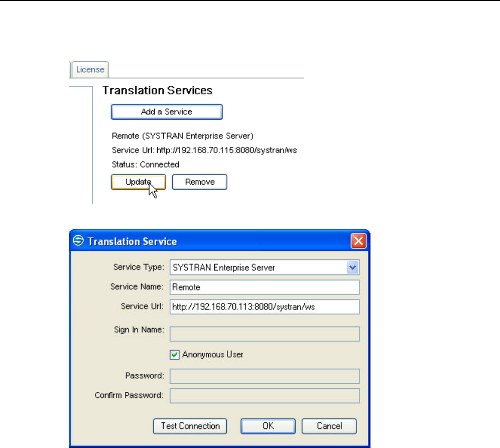Viewport: 500px width, 448px height.
Task: Open the Service Type dropdown
Action: [x=352, y=267]
